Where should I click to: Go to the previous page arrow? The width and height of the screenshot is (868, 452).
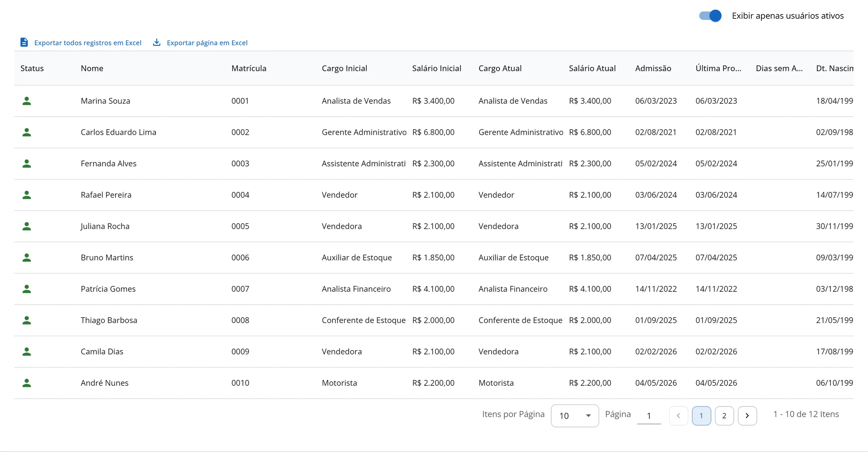click(x=678, y=416)
